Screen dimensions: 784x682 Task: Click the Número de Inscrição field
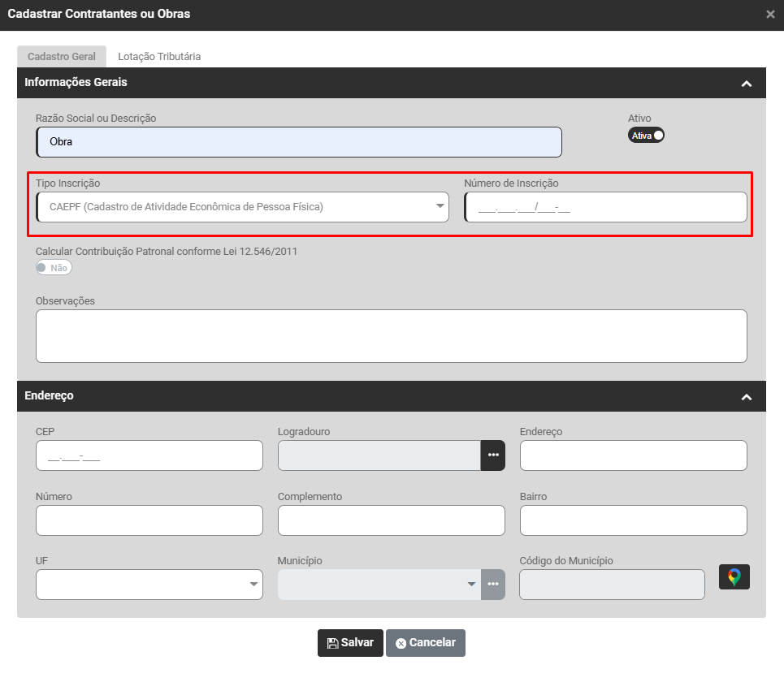[605, 207]
